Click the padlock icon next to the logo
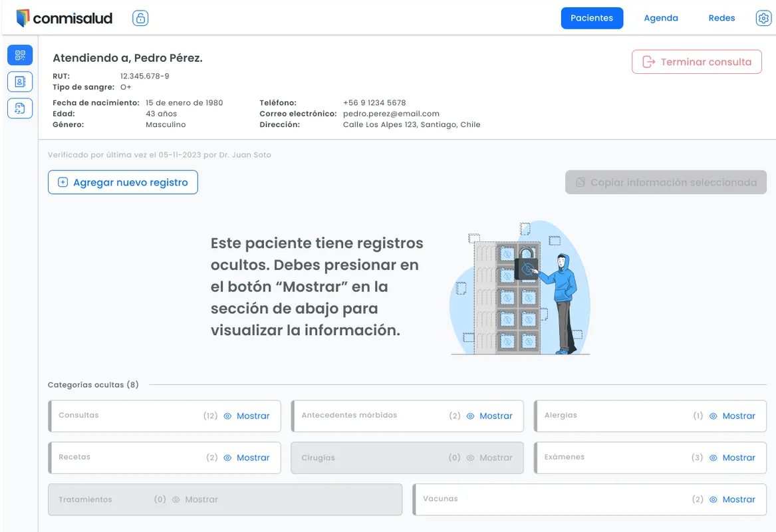The image size is (776, 532). [x=140, y=19]
